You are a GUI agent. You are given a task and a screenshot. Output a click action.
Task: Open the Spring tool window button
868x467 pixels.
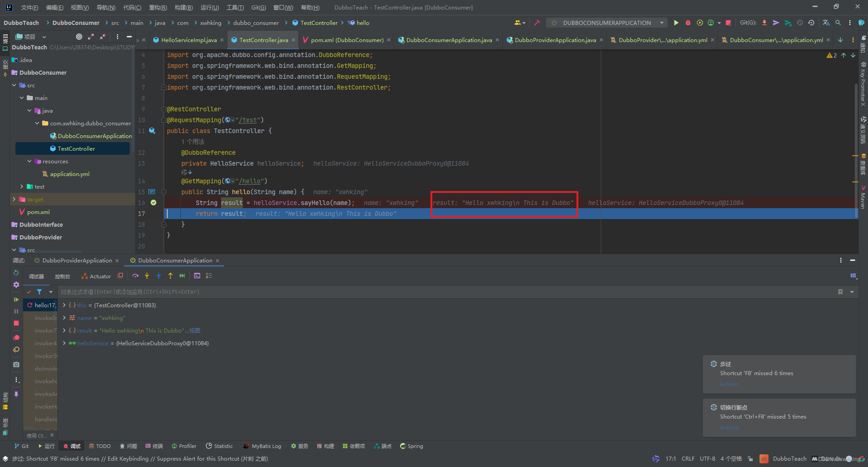pyautogui.click(x=411, y=446)
